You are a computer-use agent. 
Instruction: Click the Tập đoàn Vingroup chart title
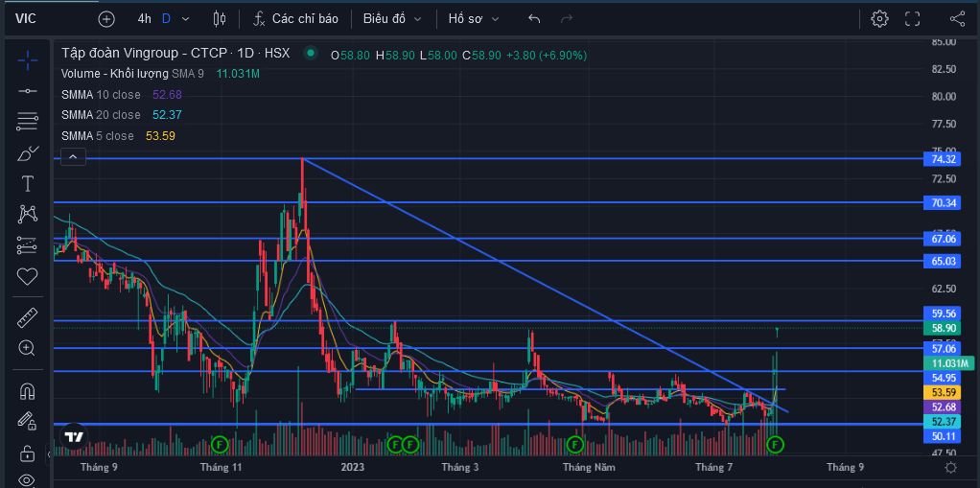pyautogui.click(x=175, y=54)
